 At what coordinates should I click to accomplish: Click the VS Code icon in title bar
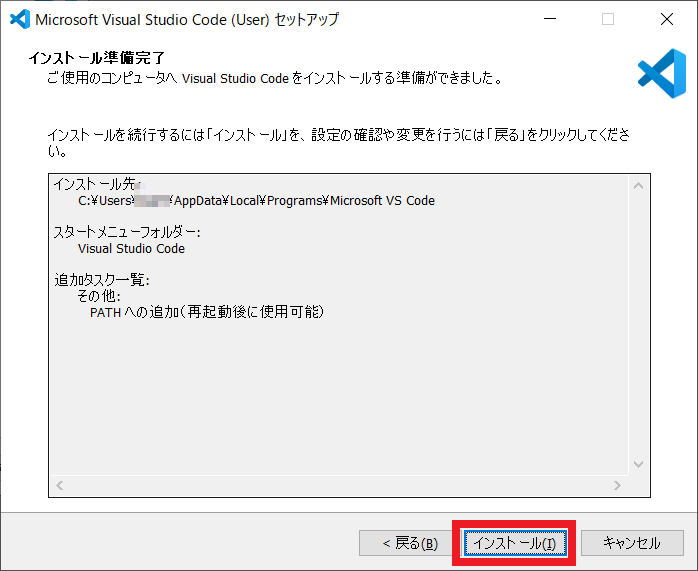pyautogui.click(x=20, y=19)
